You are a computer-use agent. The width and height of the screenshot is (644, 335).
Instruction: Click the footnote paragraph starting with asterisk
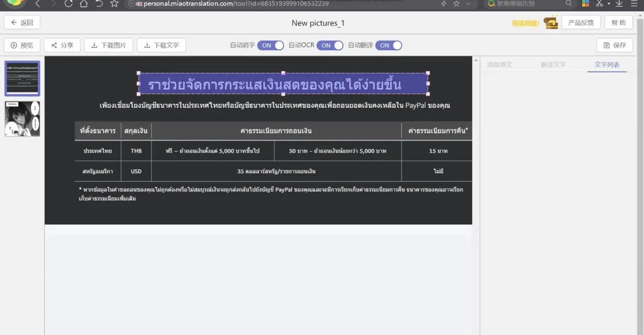point(271,194)
